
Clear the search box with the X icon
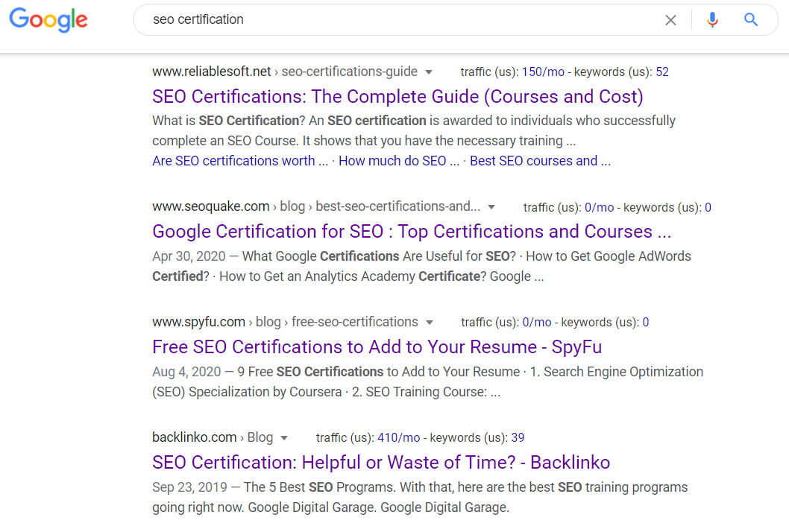point(670,20)
